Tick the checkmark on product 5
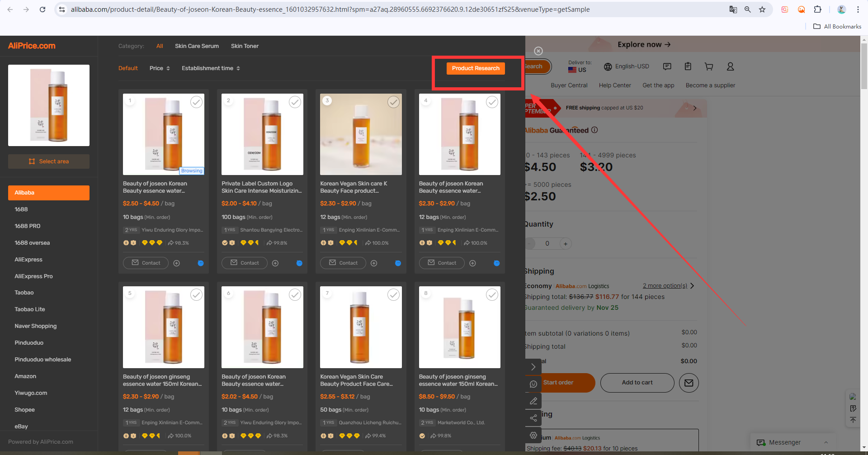 tap(196, 295)
